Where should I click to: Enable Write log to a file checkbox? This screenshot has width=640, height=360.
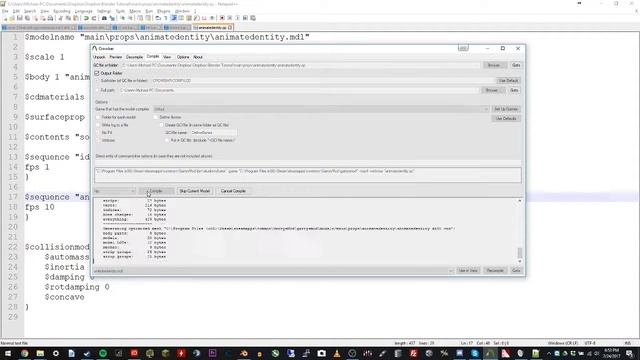[98, 125]
